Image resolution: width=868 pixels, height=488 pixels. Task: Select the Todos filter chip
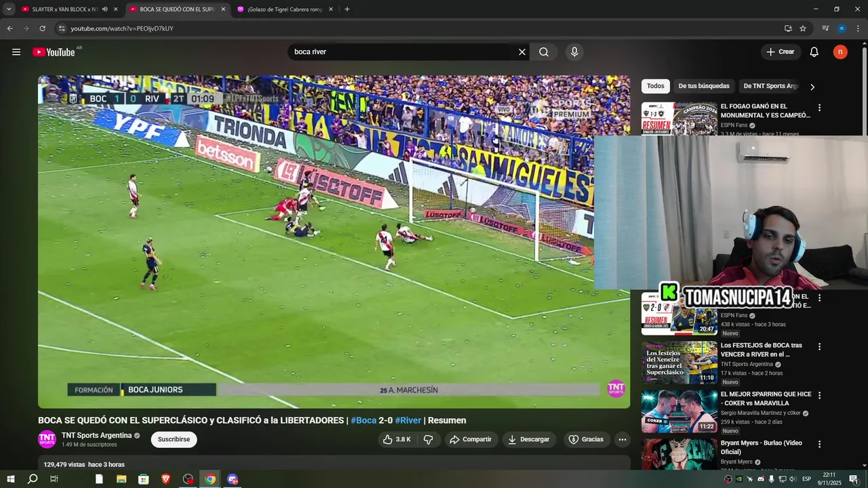[x=656, y=86]
